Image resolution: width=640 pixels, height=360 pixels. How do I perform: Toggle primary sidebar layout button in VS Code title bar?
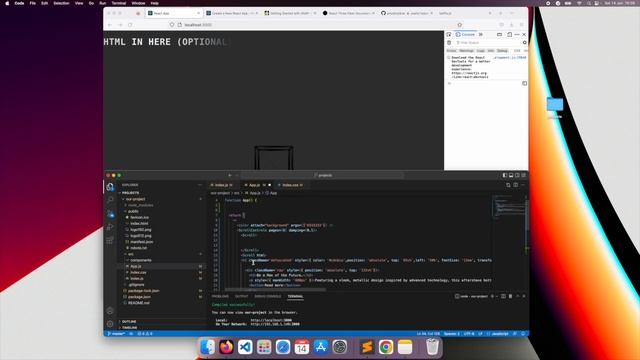(504, 175)
